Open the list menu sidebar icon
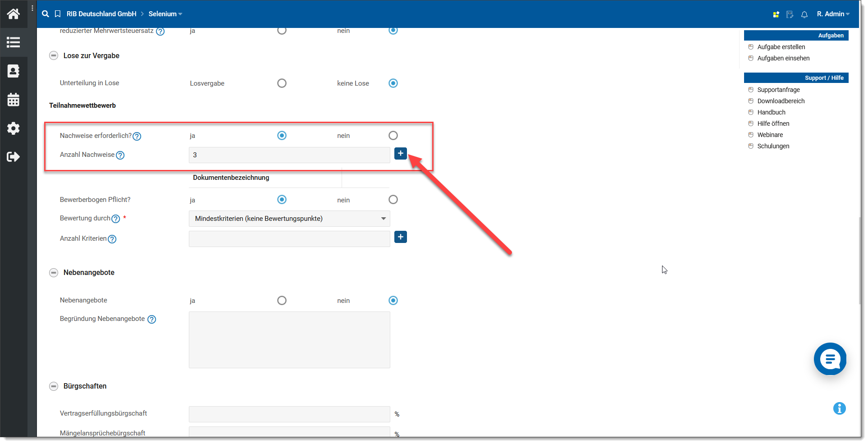Image resolution: width=868 pixels, height=444 pixels. click(x=14, y=42)
